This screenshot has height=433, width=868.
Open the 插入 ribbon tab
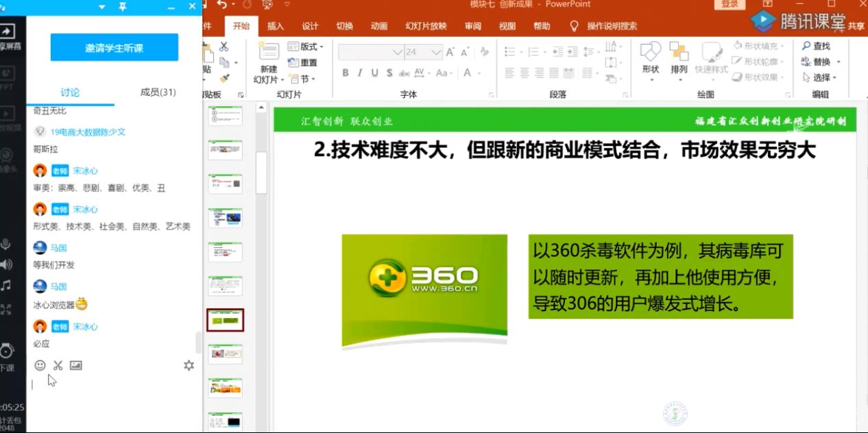tap(275, 26)
